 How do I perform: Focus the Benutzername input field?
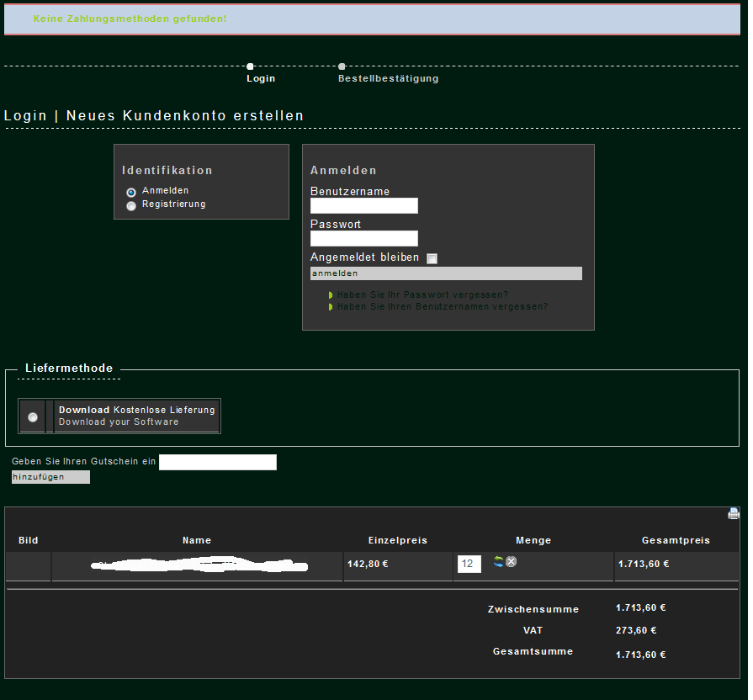pos(363,206)
